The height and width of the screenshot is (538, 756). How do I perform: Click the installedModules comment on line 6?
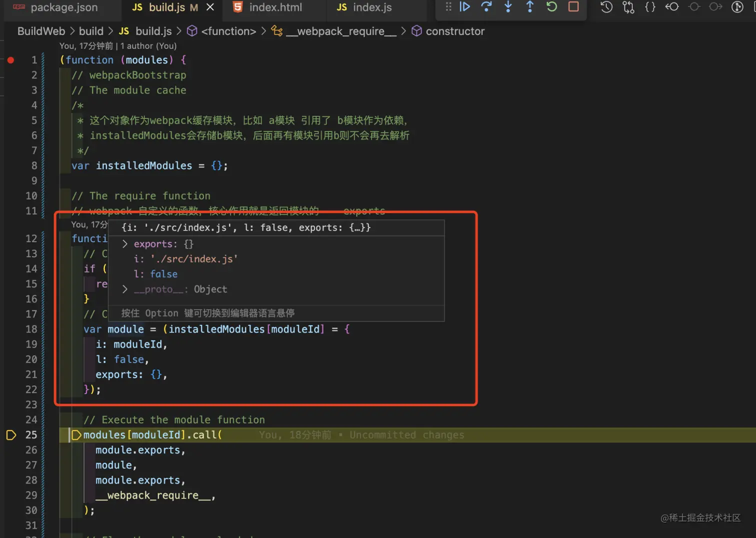click(243, 135)
